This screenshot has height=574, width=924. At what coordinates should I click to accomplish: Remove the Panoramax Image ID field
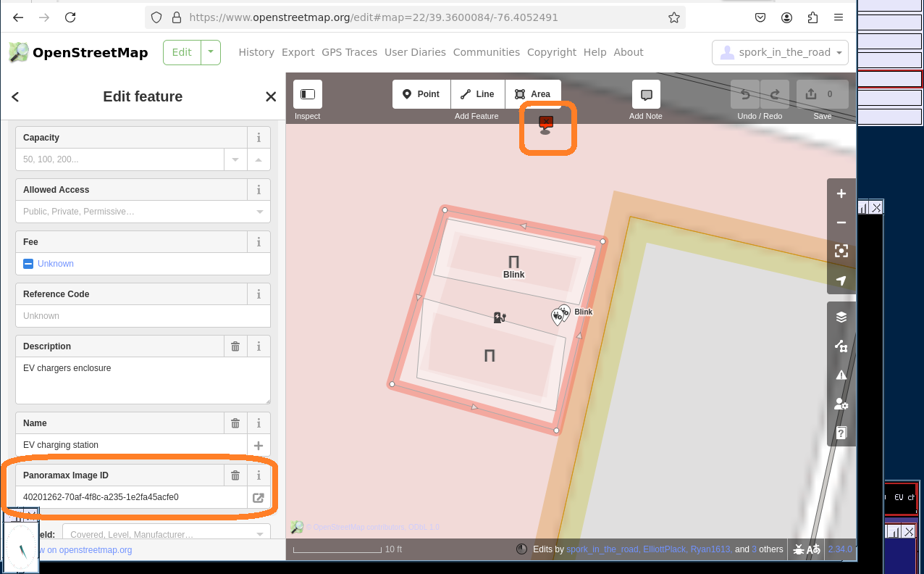pos(235,475)
